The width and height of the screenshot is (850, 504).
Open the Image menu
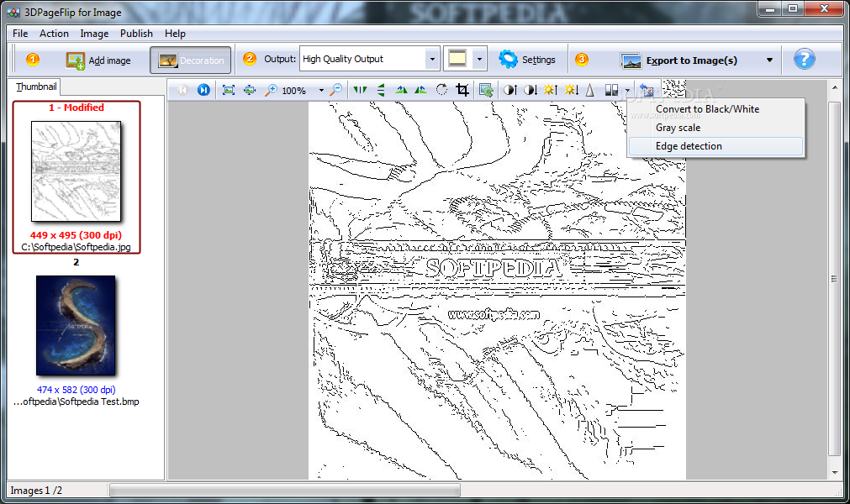click(94, 34)
